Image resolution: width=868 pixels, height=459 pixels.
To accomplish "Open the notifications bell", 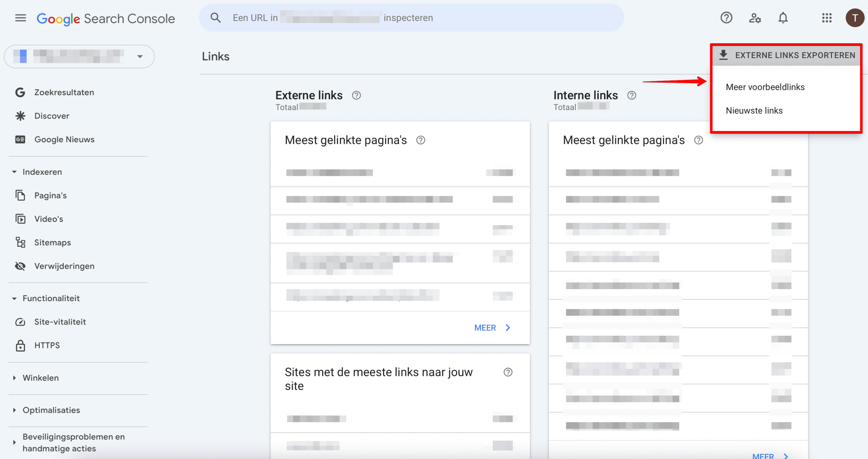I will (783, 18).
